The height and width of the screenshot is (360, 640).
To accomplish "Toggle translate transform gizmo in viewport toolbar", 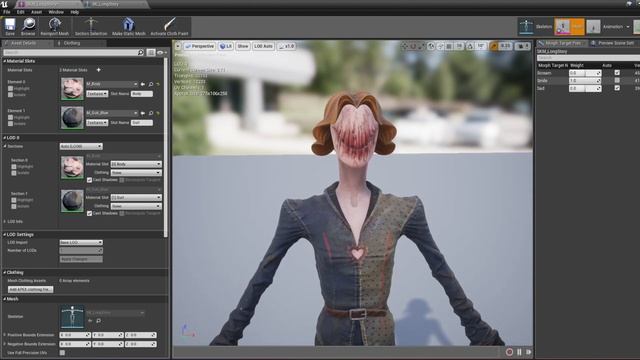I will (404, 46).
